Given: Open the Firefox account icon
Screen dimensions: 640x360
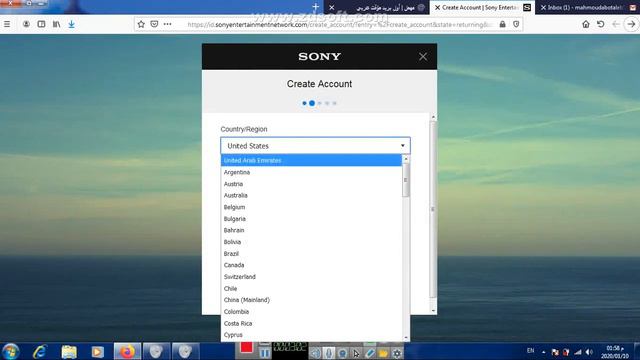Looking at the screenshot, I should (26, 24).
